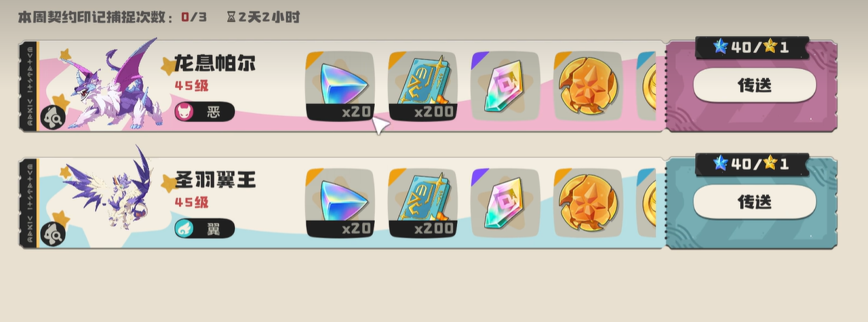Click the 40/1 star counter on pink panel

tap(751, 47)
